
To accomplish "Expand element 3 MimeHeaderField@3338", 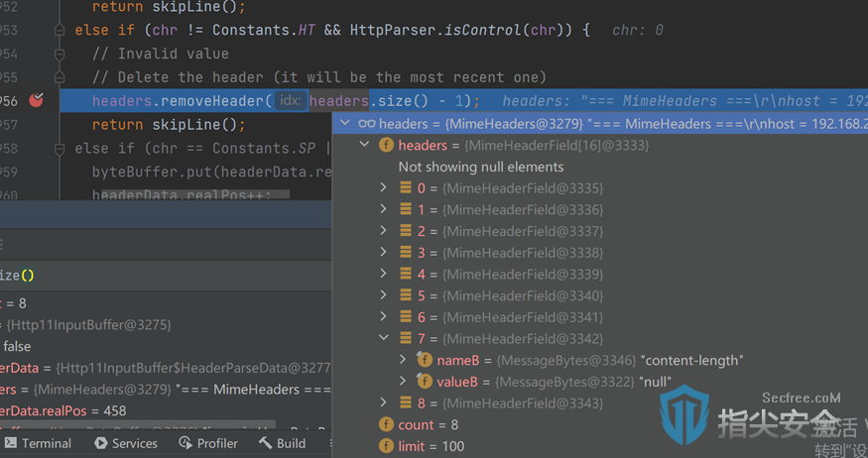I will click(x=383, y=252).
